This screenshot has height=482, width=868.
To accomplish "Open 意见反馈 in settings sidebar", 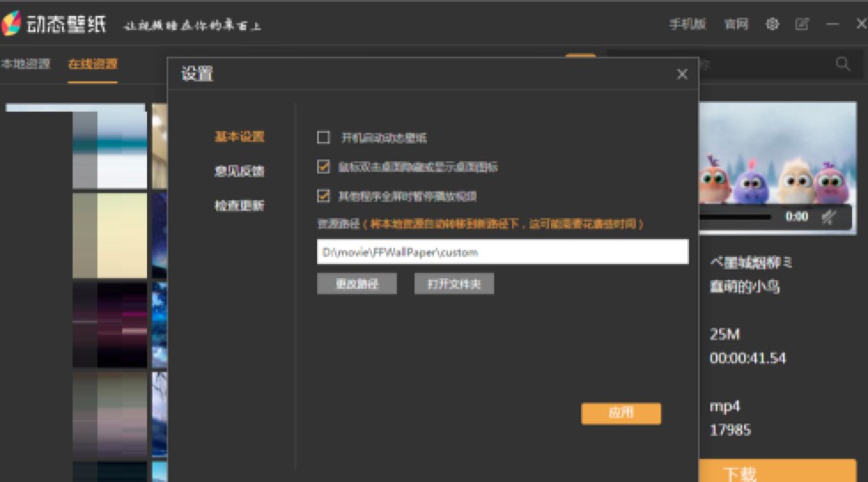I will [x=239, y=171].
